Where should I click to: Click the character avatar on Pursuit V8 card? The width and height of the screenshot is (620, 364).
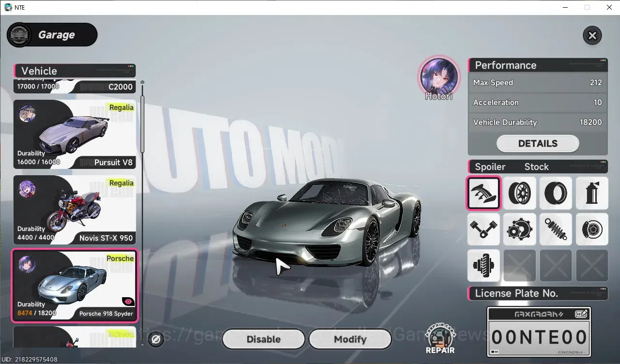pos(27,114)
